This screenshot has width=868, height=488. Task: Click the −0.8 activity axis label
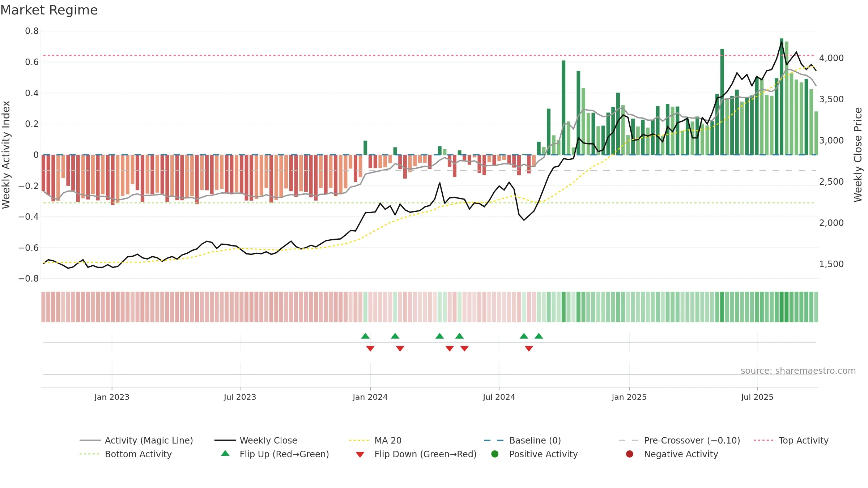point(29,279)
